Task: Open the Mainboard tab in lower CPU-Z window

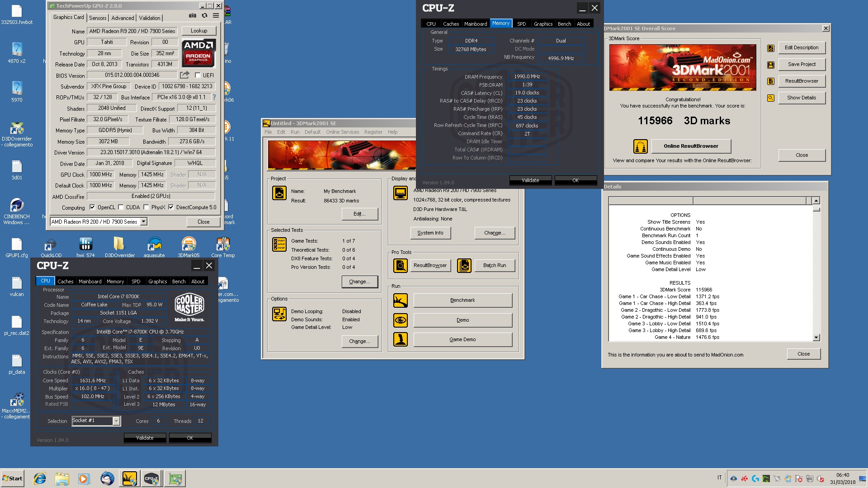Action: 90,281
